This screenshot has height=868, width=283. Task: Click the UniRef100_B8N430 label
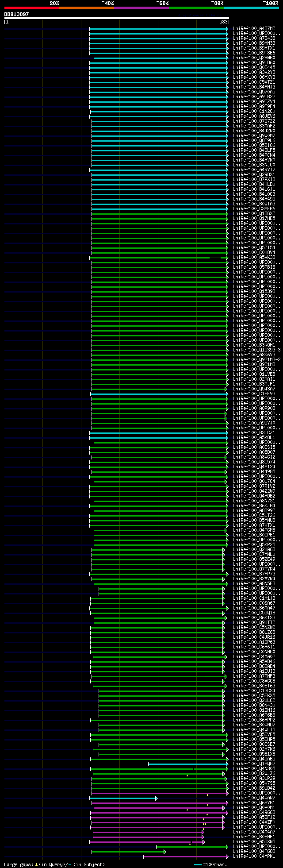pyautogui.click(x=254, y=706)
